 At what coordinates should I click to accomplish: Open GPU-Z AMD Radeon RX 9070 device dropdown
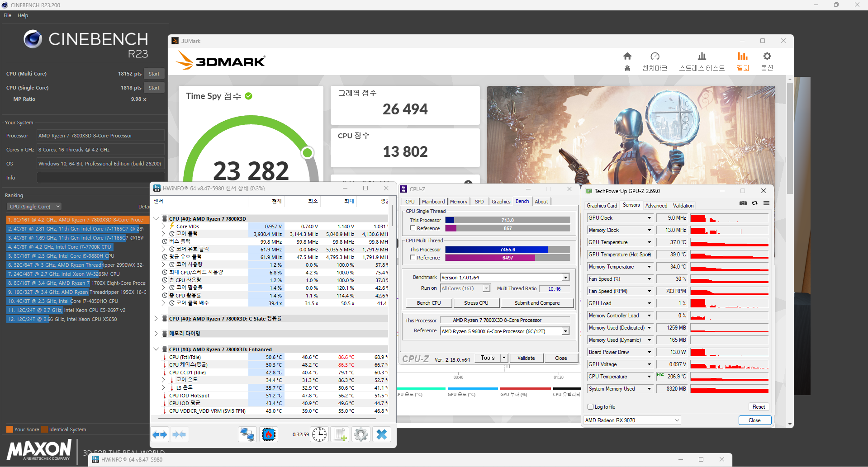click(x=632, y=420)
